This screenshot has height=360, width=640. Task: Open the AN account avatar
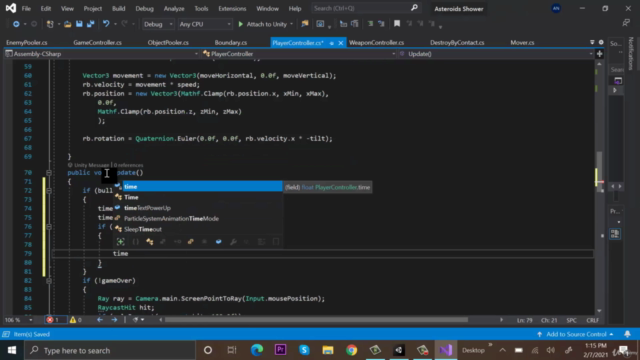pyautogui.click(x=556, y=8)
